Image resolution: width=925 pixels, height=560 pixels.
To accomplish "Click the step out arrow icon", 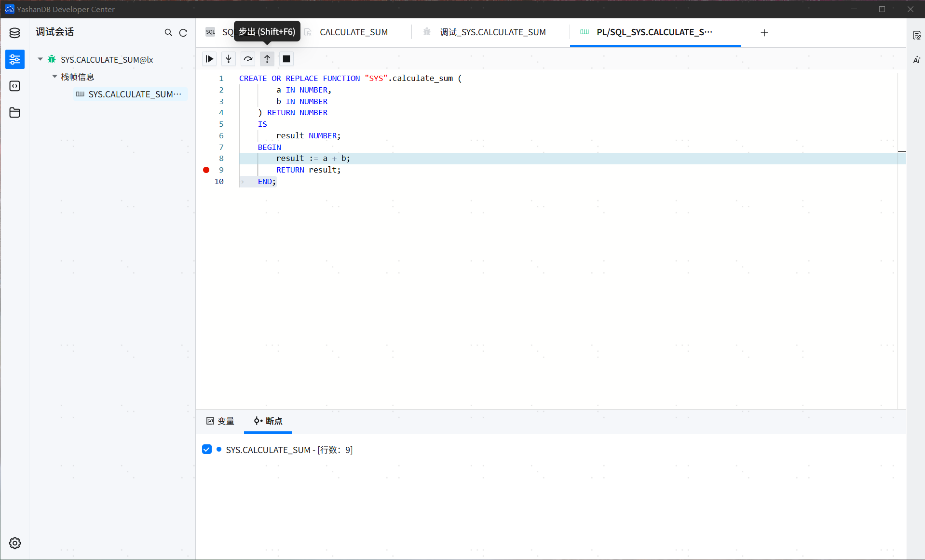I will click(x=267, y=59).
